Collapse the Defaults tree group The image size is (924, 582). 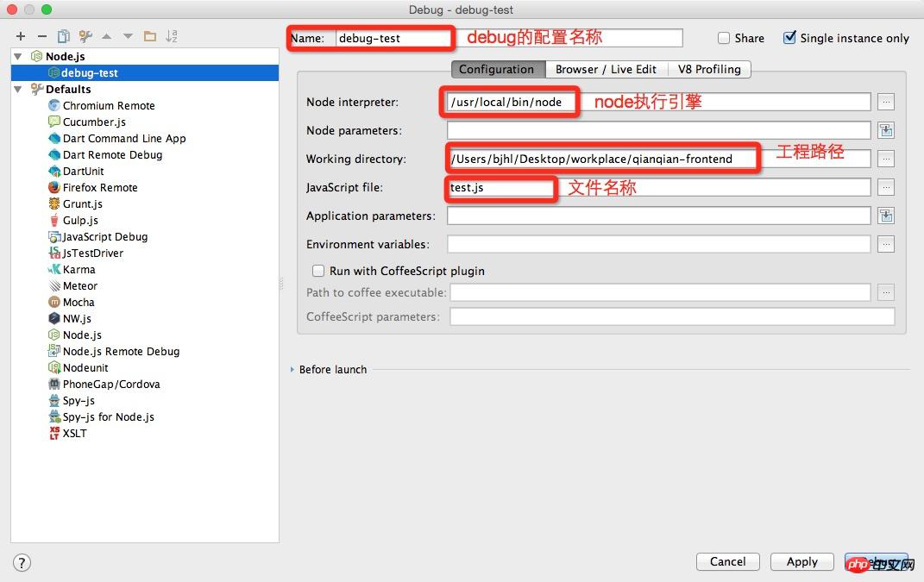(18, 90)
